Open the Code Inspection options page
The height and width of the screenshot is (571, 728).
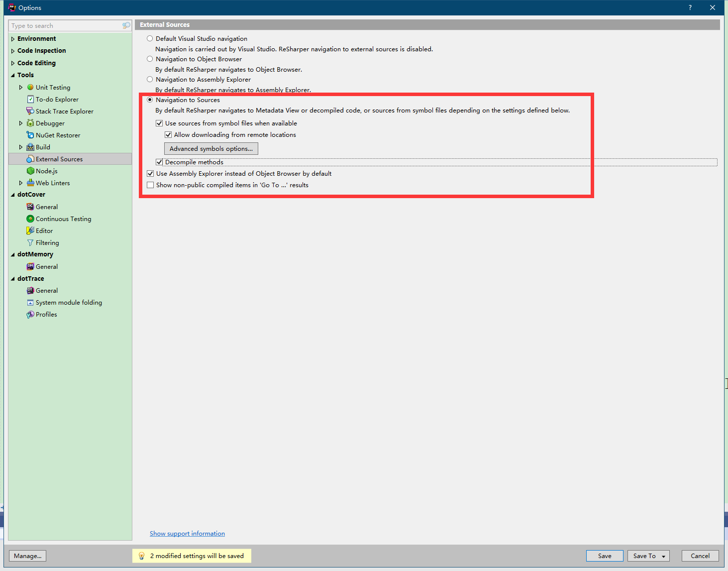41,50
